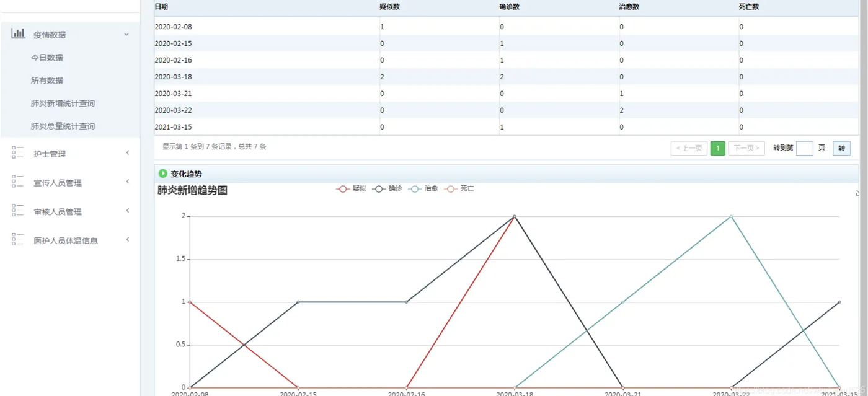Image resolution: width=868 pixels, height=396 pixels.
Task: Click the 确诊数 column header
Action: tap(509, 7)
